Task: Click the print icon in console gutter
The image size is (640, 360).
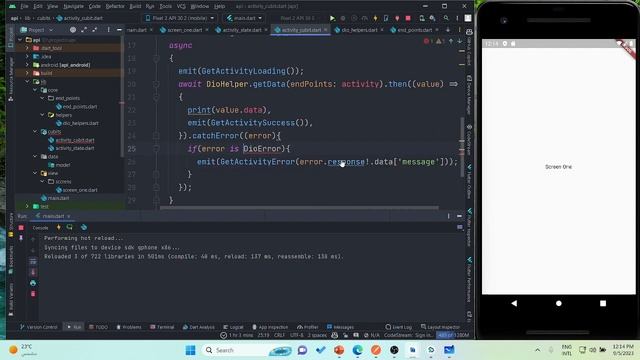Action: coord(33,283)
